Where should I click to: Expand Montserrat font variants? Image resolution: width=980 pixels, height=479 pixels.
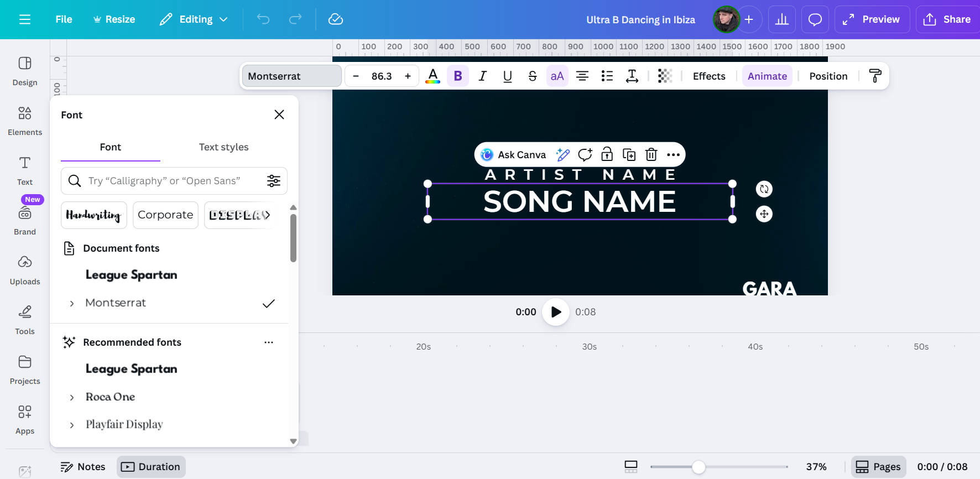72,303
